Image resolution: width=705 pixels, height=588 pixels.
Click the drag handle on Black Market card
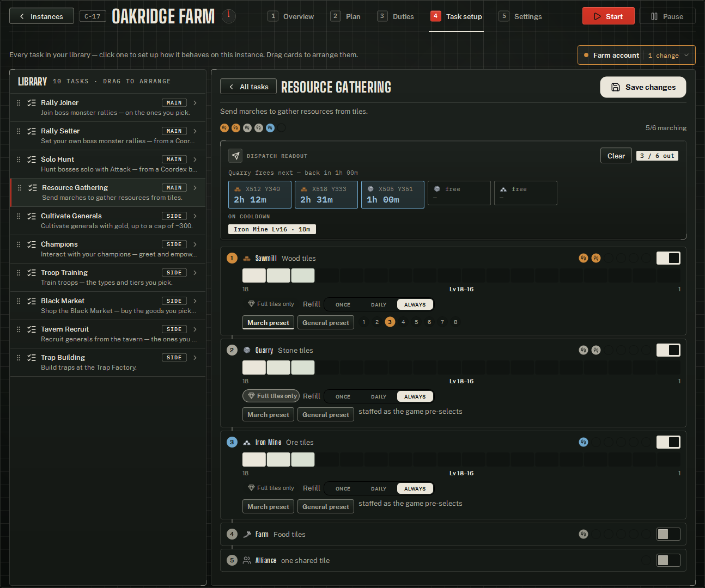(x=19, y=301)
